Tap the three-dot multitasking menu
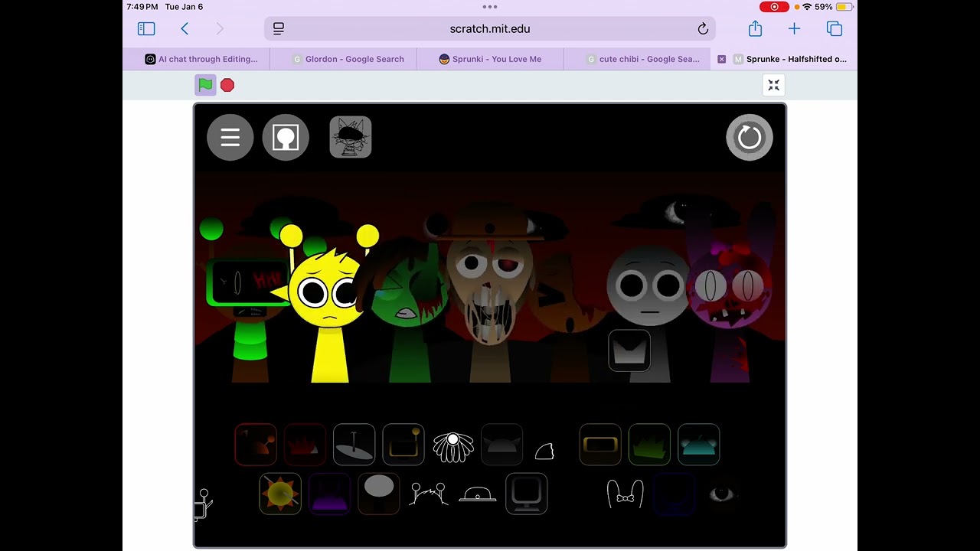Image resolution: width=980 pixels, height=551 pixels. [490, 7]
